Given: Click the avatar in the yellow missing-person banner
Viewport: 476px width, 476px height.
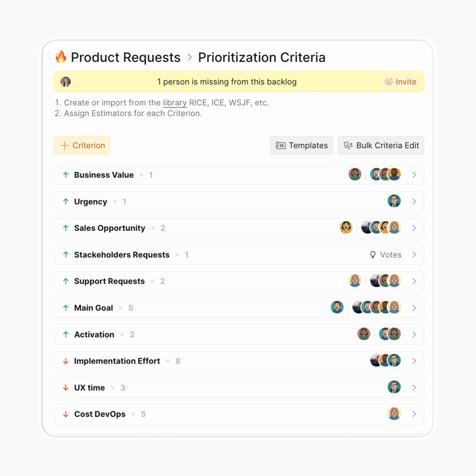Looking at the screenshot, I should (66, 82).
